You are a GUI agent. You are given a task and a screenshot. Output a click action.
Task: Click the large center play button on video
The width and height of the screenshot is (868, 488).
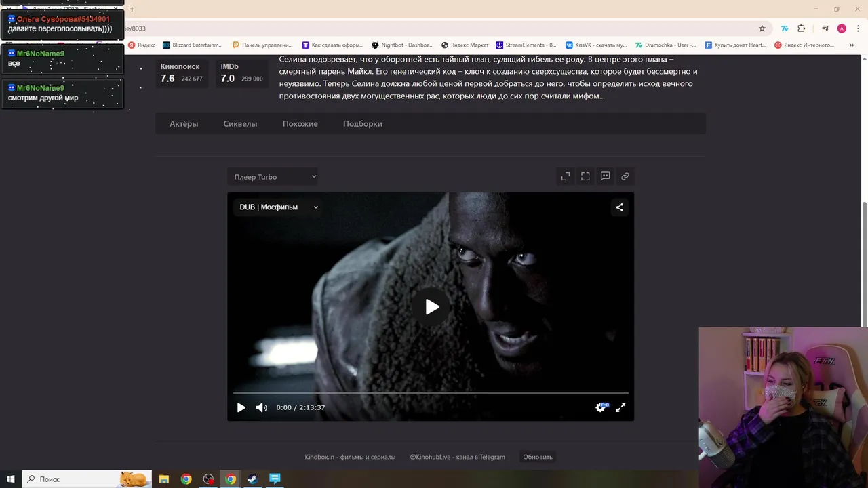(x=431, y=306)
